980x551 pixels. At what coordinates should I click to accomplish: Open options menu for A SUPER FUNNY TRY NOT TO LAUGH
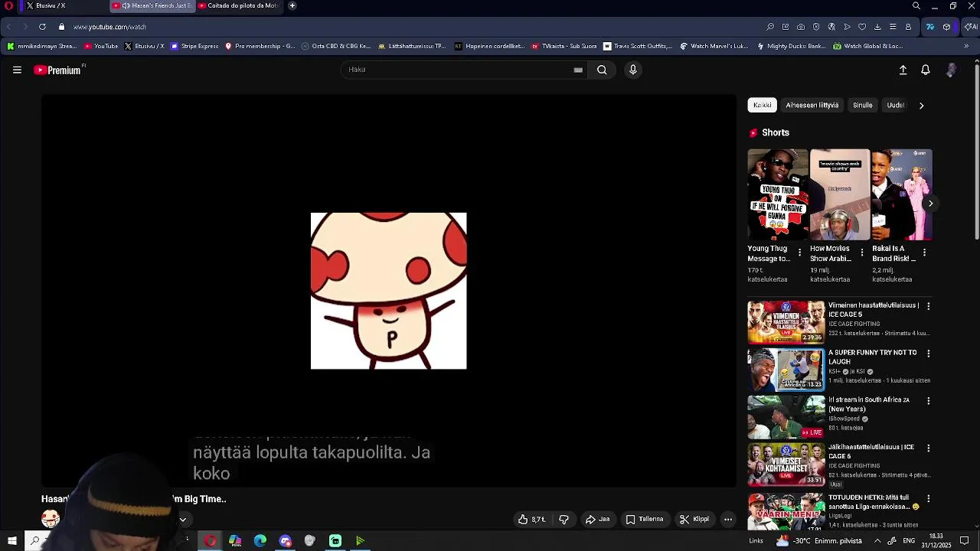coord(929,354)
